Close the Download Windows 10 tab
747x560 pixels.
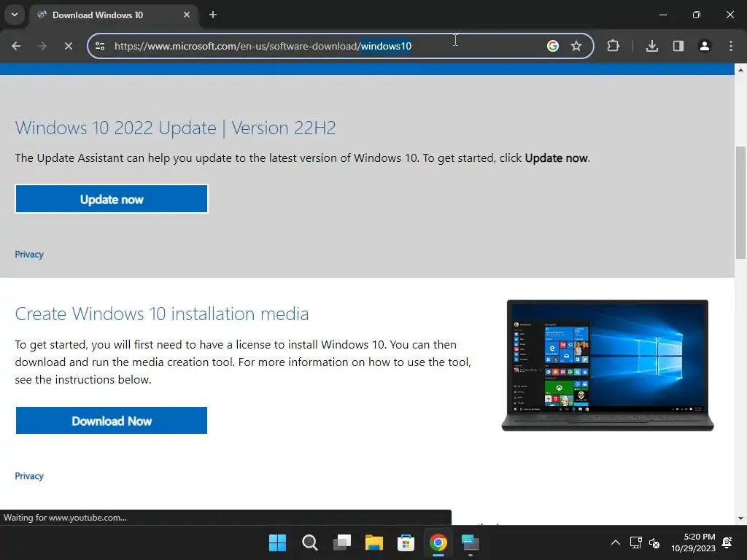[187, 15]
